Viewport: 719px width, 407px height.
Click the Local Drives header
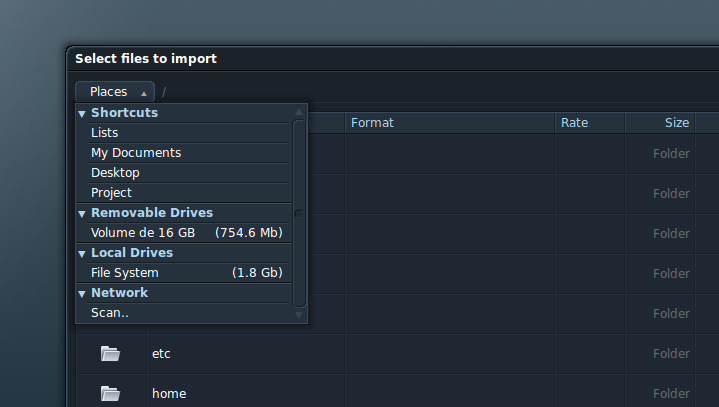click(x=184, y=253)
